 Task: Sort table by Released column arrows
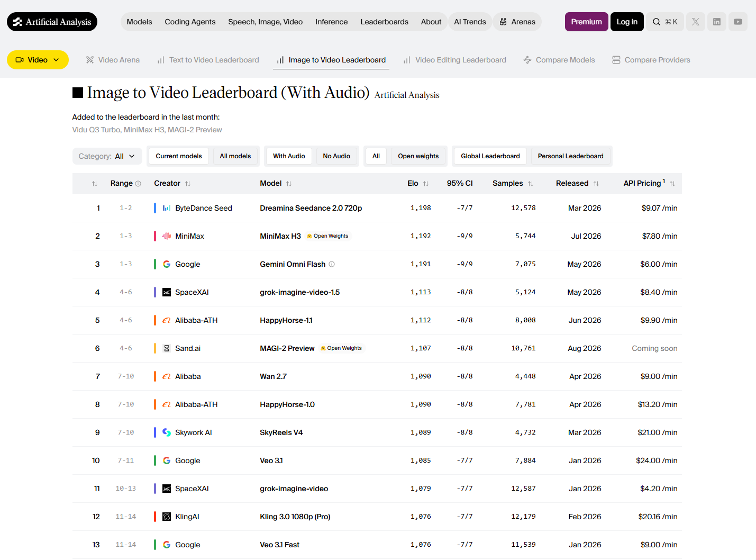pyautogui.click(x=596, y=184)
